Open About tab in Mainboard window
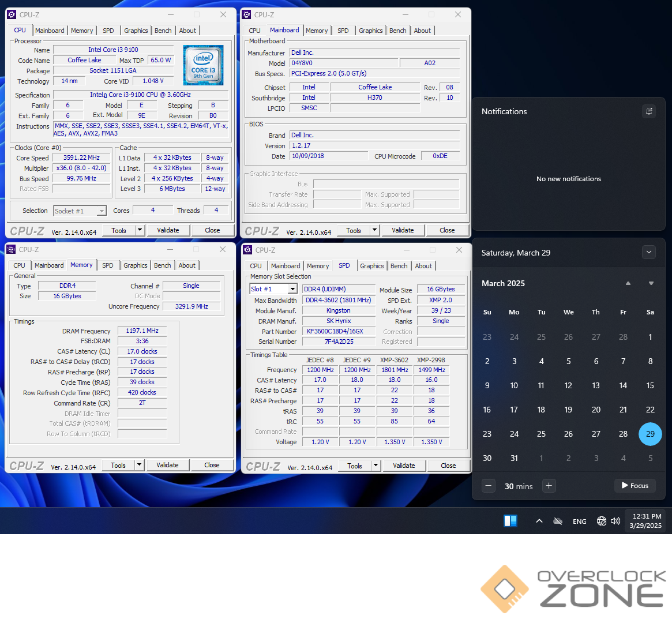Image resolution: width=672 pixels, height=619 pixels. click(x=422, y=31)
